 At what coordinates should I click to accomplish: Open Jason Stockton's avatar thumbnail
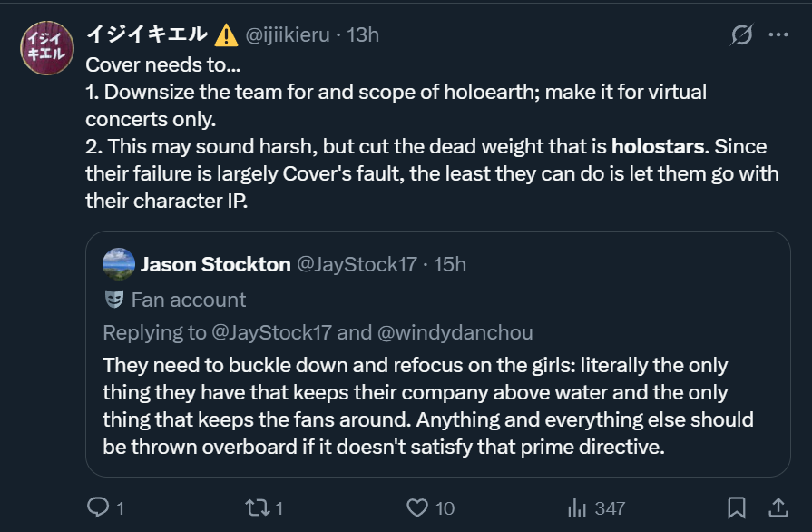(x=119, y=263)
